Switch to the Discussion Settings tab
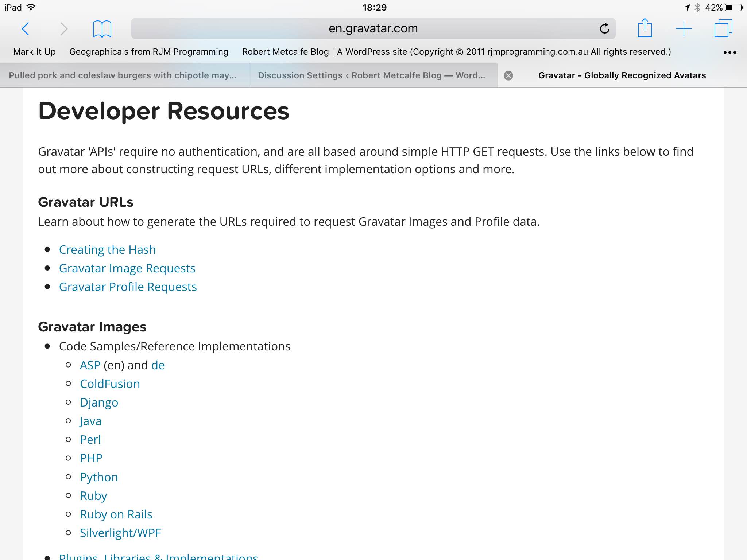747x560 pixels. [x=373, y=75]
